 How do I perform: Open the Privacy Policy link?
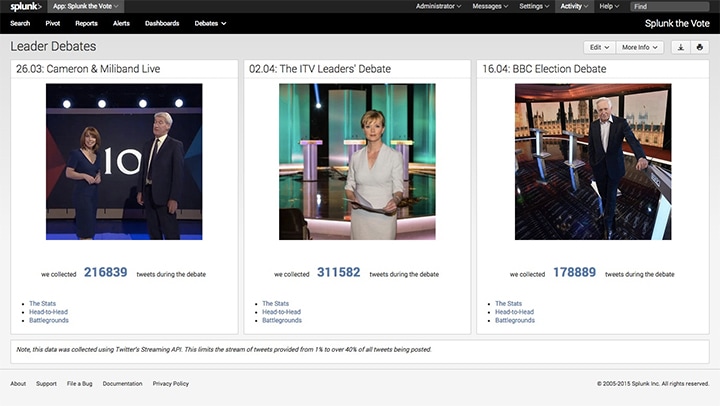(171, 383)
